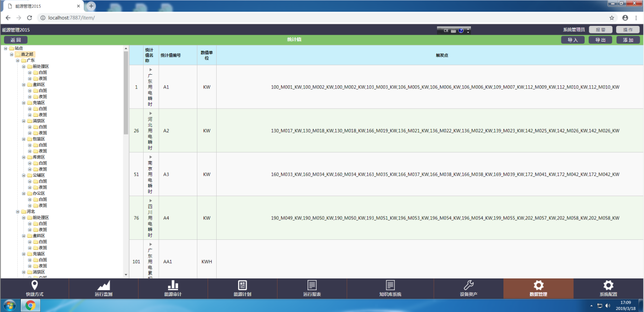Open 知识库系统 document icon
The height and width of the screenshot is (312, 644).
[390, 285]
